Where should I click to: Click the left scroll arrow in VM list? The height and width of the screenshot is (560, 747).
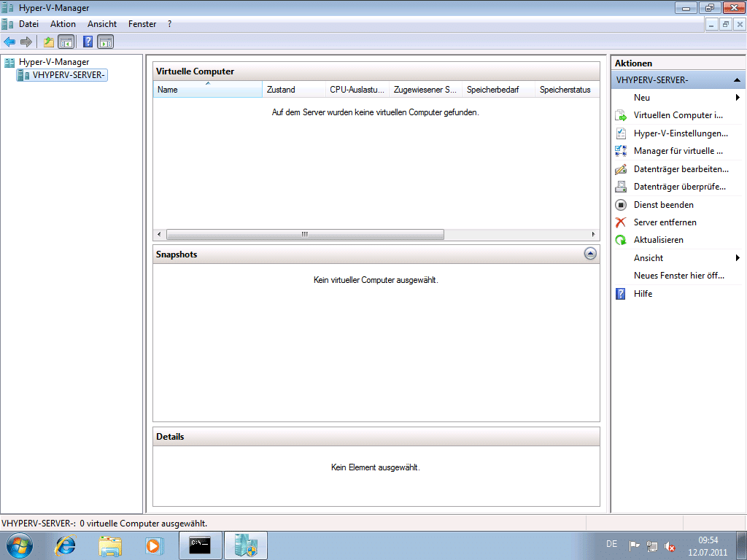[x=159, y=234]
